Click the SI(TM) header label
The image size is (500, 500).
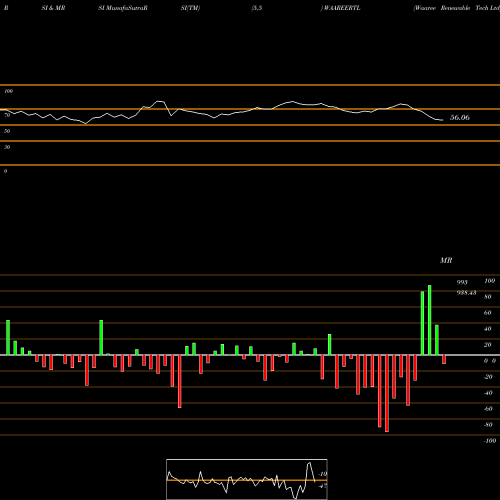point(190,8)
